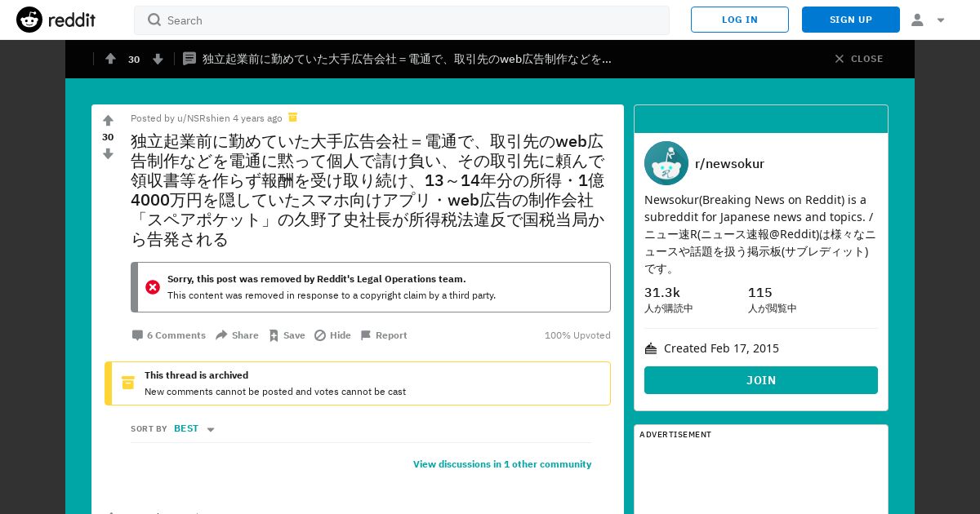
Task: Click the yellow archived icon near timestamp
Action: click(x=292, y=117)
